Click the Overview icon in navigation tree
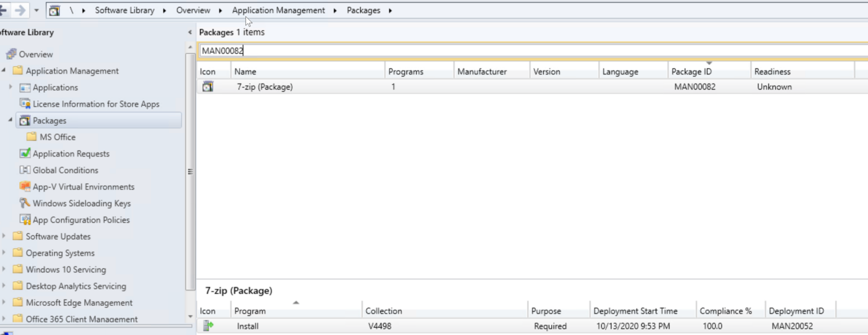This screenshot has height=335, width=868. pyautogui.click(x=11, y=54)
